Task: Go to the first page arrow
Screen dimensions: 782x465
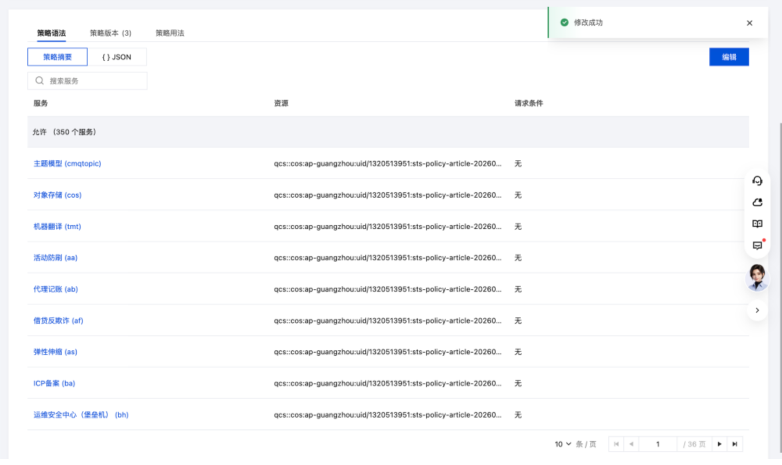Action: pos(616,444)
